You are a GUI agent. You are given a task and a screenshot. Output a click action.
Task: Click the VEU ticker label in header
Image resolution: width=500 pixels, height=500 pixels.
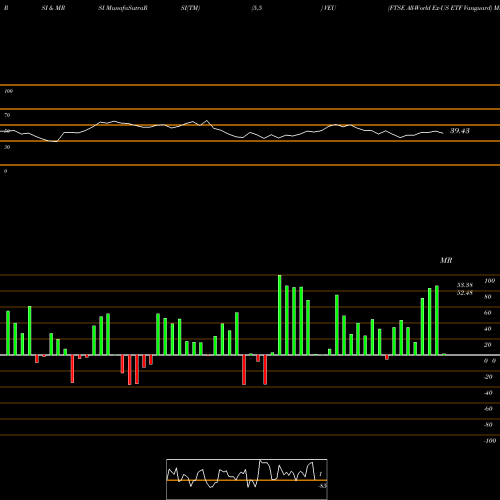click(x=329, y=8)
